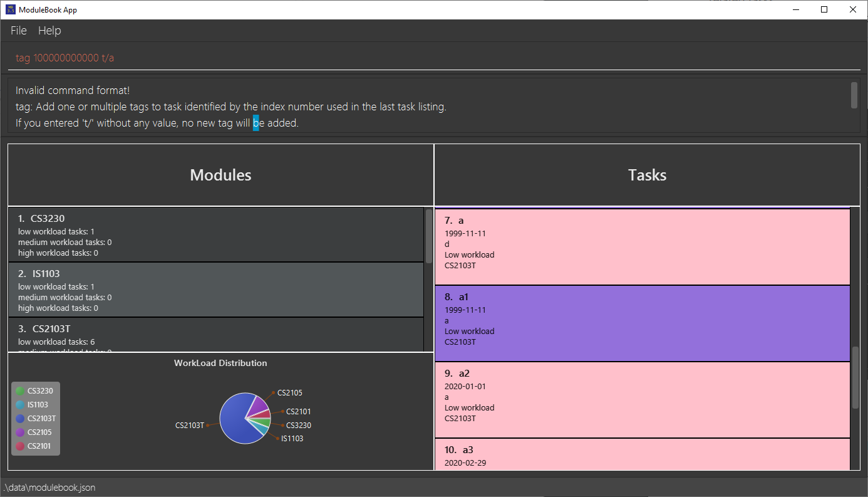Screen dimensions: 868x497
Task: Click the CS2101 pie chart label
Action: point(299,412)
